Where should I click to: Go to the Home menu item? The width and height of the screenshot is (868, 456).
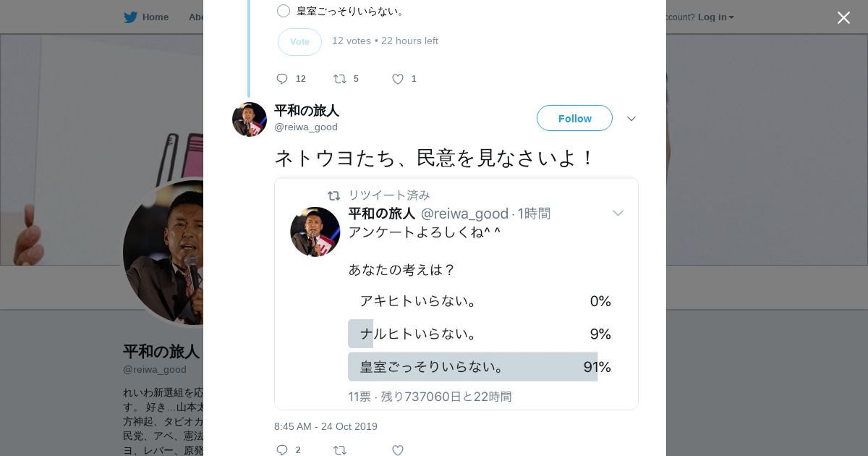pos(156,17)
